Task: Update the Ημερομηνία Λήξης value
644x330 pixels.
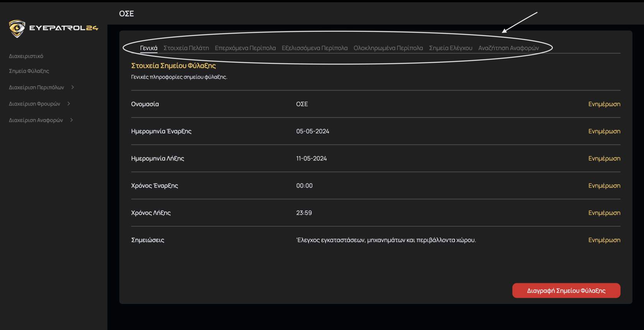Action: [604, 158]
